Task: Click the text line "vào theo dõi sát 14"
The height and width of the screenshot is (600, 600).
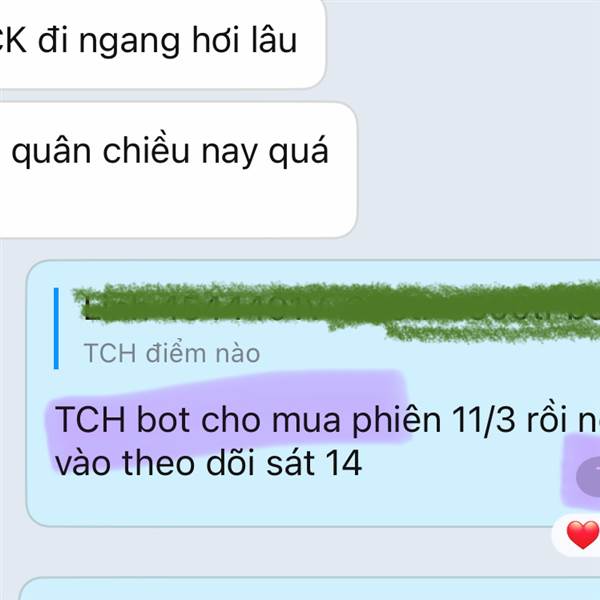Action: [x=209, y=463]
